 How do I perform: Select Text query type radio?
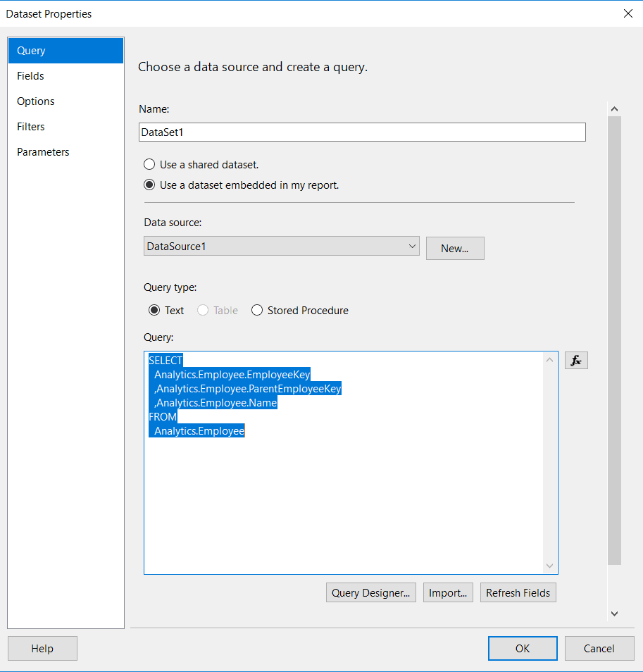point(154,311)
